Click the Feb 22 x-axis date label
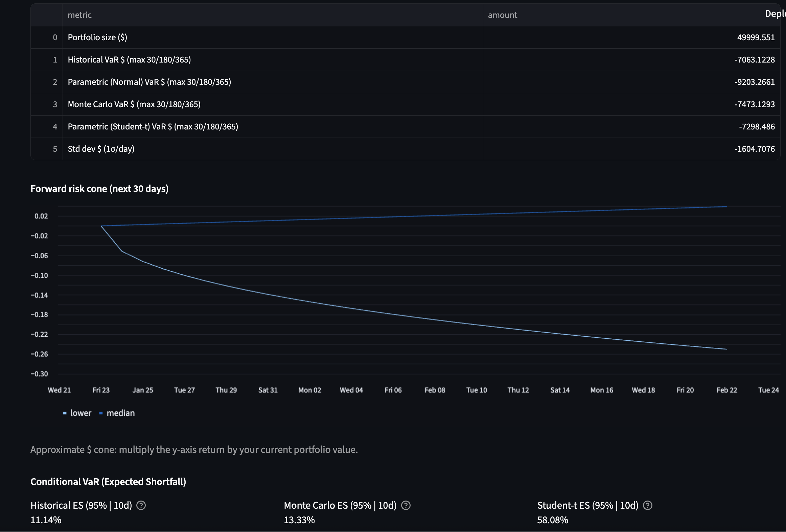 coord(726,390)
